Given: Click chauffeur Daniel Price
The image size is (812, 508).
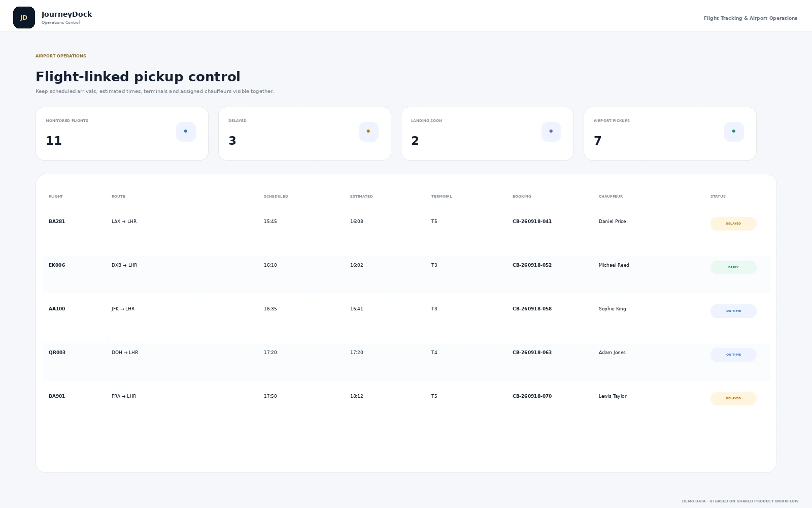Looking at the screenshot, I should coord(612,221).
